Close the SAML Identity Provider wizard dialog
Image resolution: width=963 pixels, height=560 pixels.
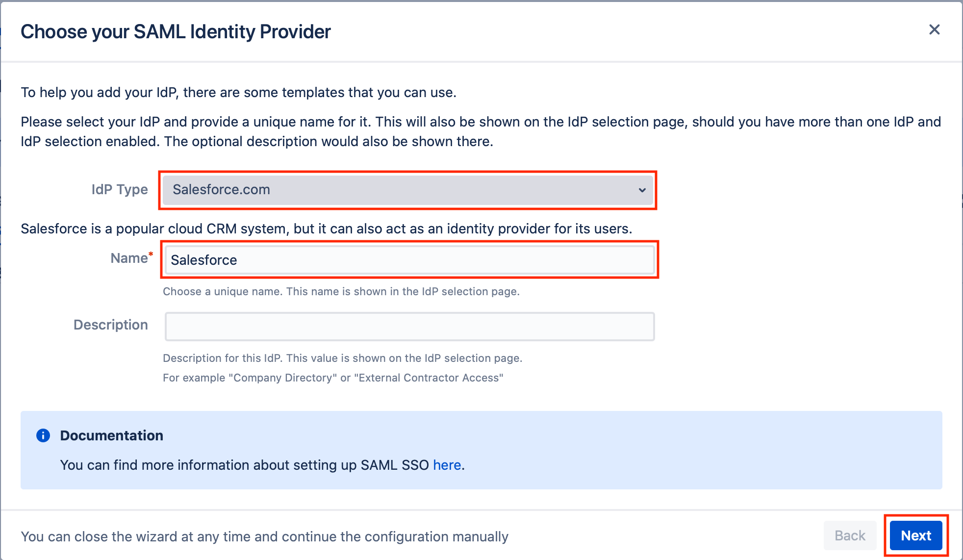[x=934, y=29]
